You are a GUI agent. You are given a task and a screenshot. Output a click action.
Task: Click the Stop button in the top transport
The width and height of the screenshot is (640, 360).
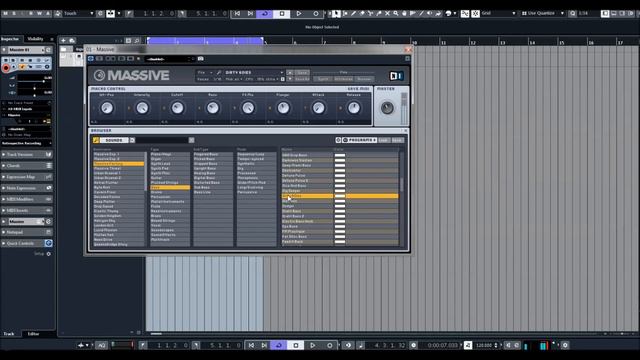(282, 13)
